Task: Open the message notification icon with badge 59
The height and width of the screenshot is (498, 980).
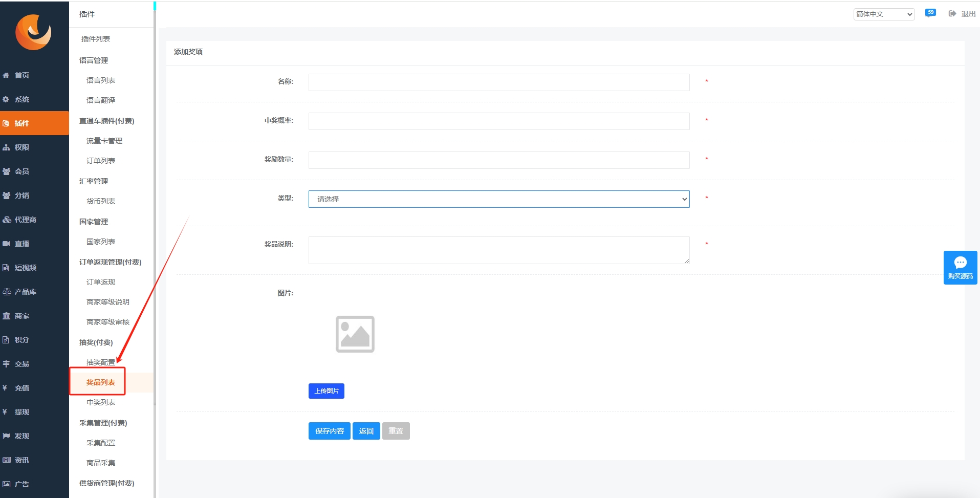Action: (x=930, y=13)
